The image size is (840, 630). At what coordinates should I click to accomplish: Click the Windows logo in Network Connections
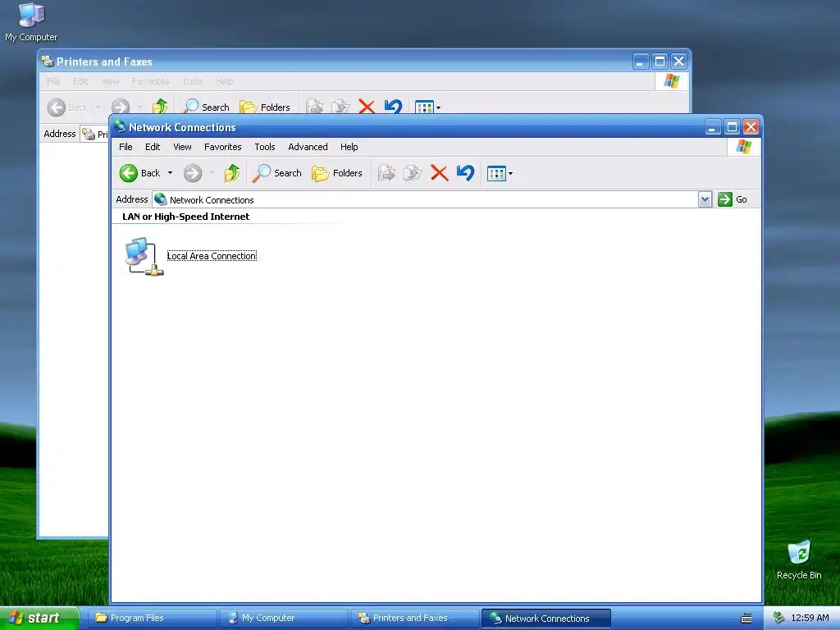[743, 146]
